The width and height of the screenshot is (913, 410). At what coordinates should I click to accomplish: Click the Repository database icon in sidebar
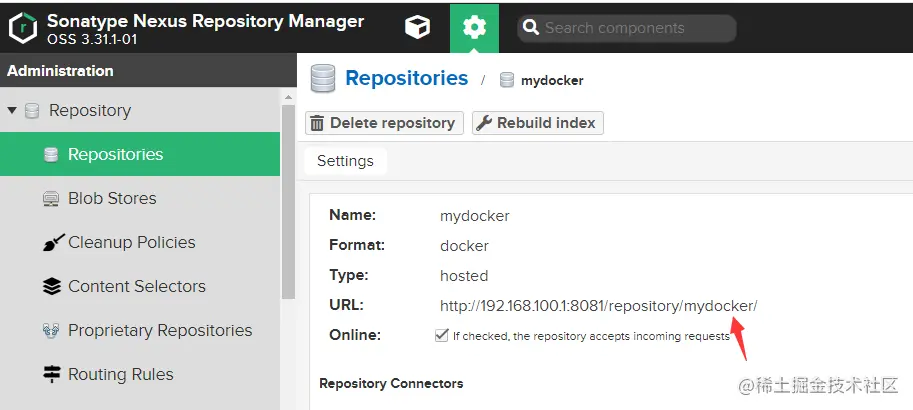(32, 111)
